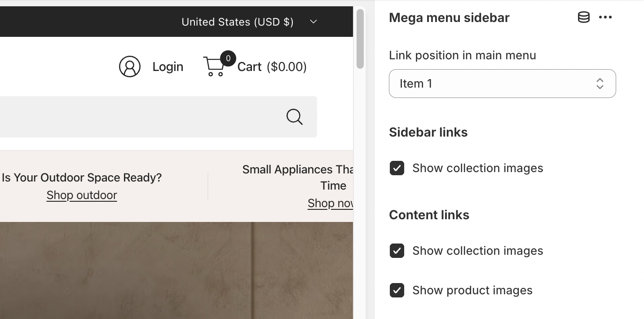Uncheck the Show product images option
Image resolution: width=644 pixels, height=319 pixels.
pyautogui.click(x=397, y=290)
